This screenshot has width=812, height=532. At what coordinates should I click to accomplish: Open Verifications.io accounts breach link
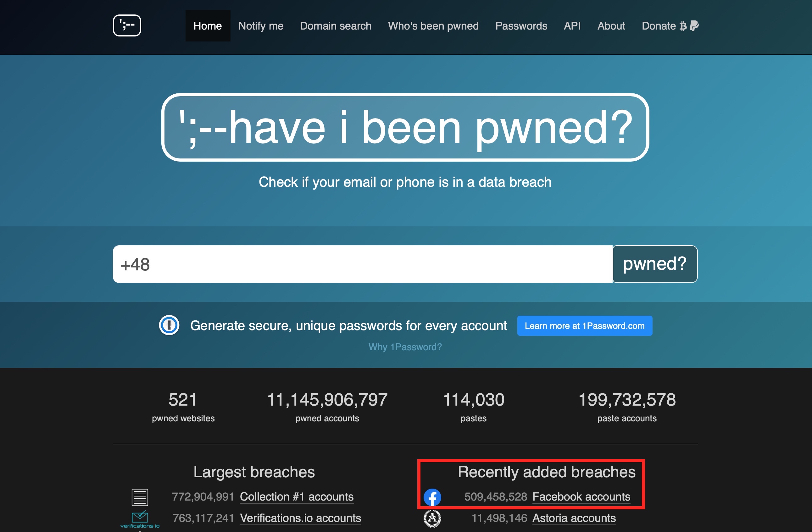(300, 518)
